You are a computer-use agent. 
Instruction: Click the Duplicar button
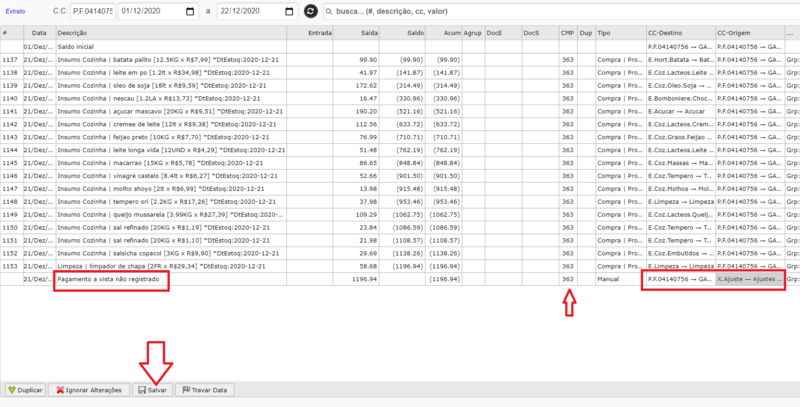pyautogui.click(x=26, y=390)
